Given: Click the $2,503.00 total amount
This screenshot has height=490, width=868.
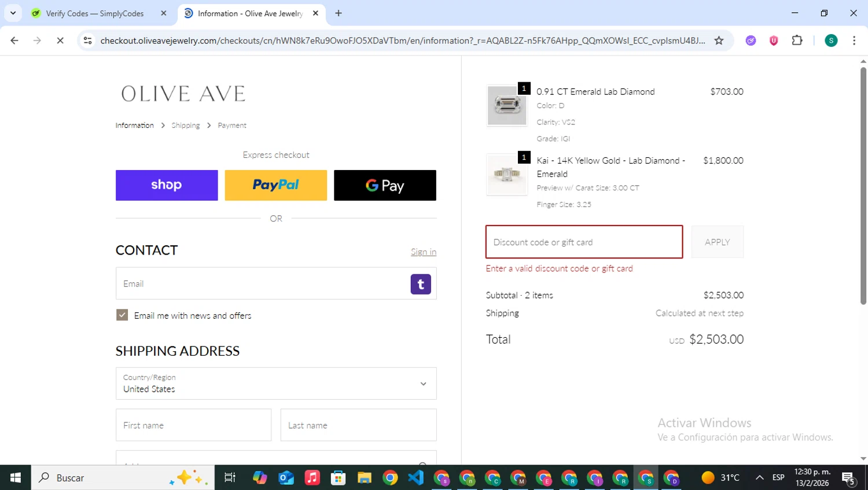Looking at the screenshot, I should tap(716, 340).
